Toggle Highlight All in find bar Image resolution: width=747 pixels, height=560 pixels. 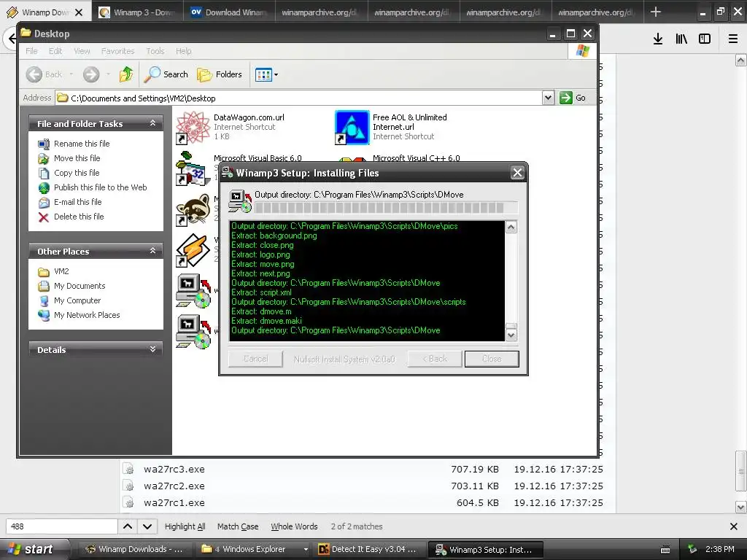185,526
